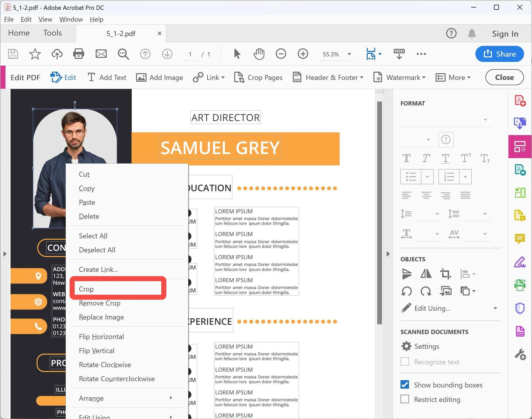532x419 pixels.
Task: Open the Help question mark icon
Action: pyautogui.click(x=451, y=33)
